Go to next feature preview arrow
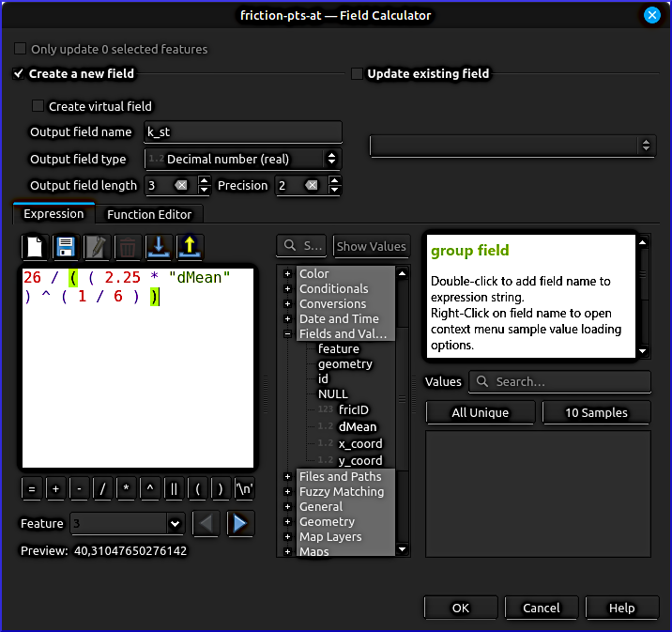This screenshot has height=632, width=672. 240,523
